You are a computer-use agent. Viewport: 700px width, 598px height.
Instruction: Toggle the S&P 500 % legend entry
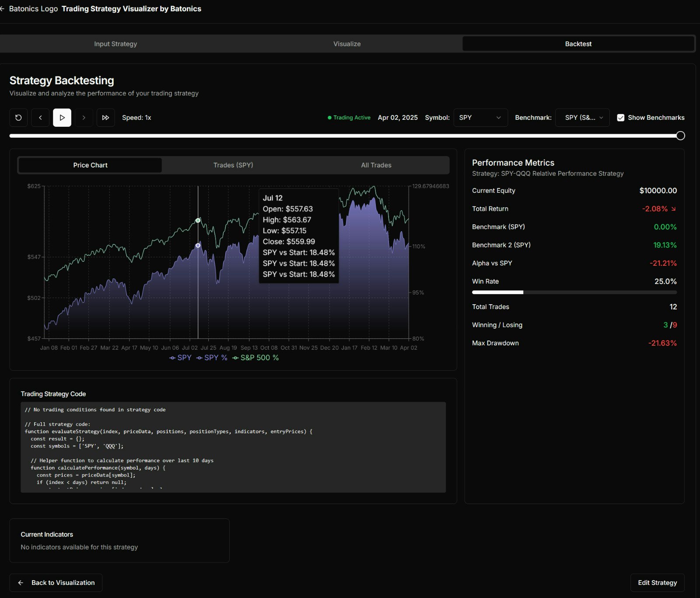click(255, 358)
